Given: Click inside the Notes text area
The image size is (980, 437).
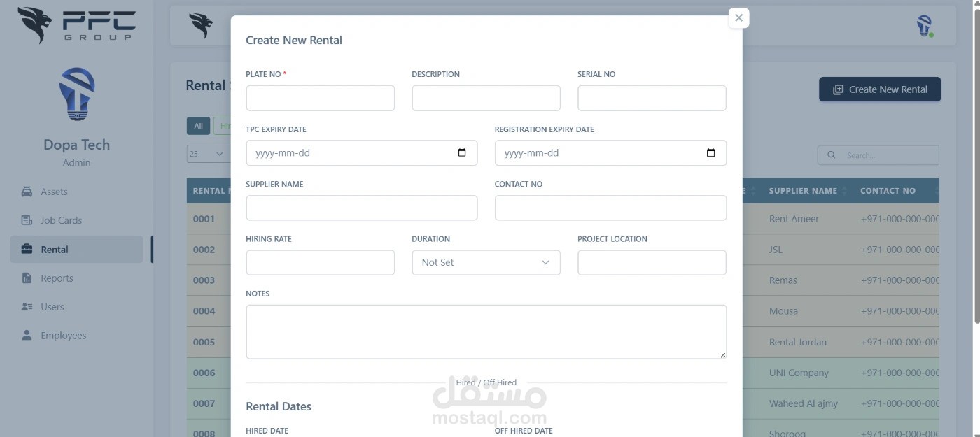Looking at the screenshot, I should pos(486,332).
